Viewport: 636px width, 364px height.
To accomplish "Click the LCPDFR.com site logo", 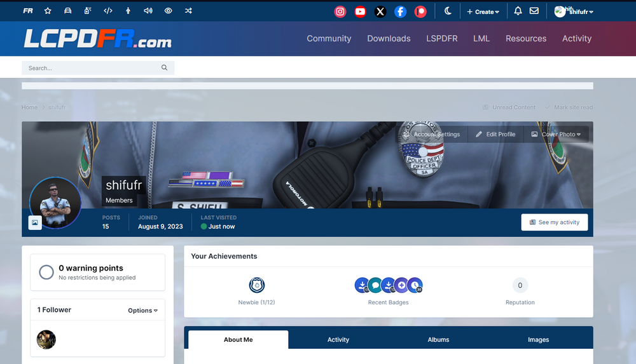I will tap(98, 39).
